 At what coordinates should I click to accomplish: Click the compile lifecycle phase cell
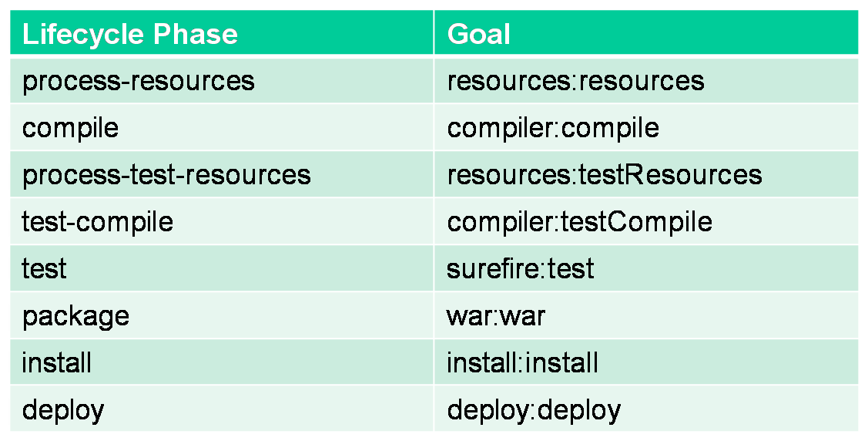pos(71,127)
